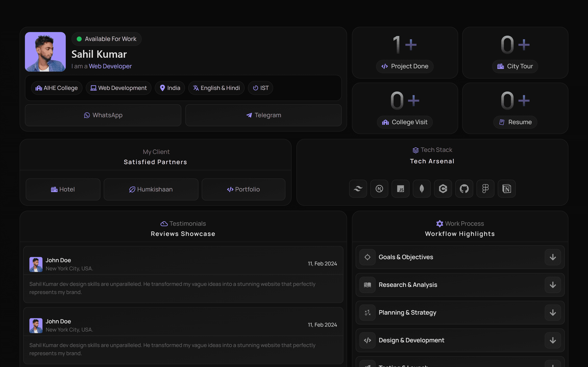The width and height of the screenshot is (588, 367).
Task: Click the Next.js tech stack icon
Action: pos(379,189)
